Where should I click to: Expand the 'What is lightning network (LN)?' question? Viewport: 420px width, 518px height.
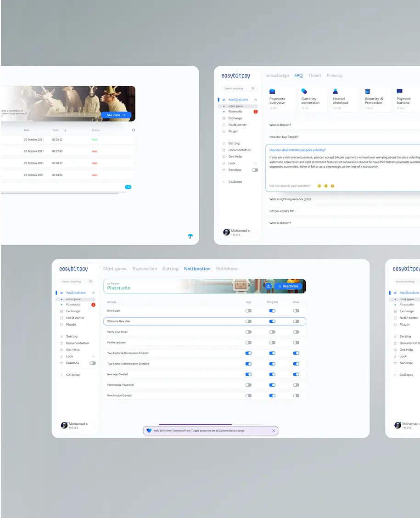290,199
